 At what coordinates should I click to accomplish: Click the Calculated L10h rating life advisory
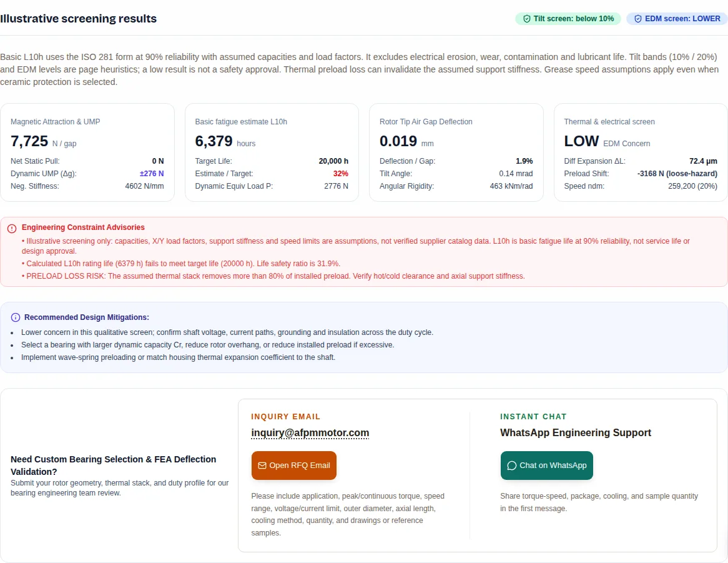181,264
